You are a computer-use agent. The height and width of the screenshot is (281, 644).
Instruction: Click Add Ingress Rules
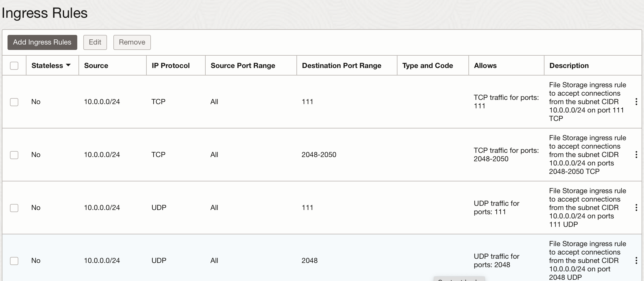(42, 42)
